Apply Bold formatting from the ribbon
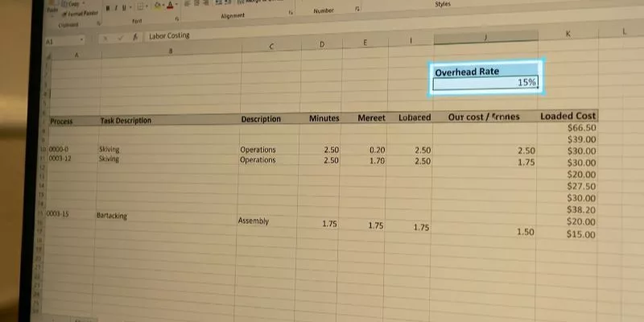Viewport: 644px width, 322px height. [108, 8]
